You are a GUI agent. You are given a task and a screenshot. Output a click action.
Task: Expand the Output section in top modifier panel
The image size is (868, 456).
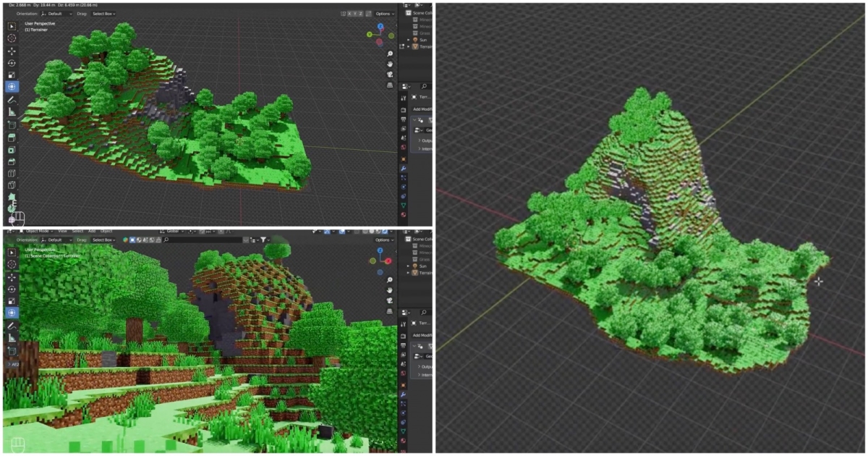click(423, 140)
